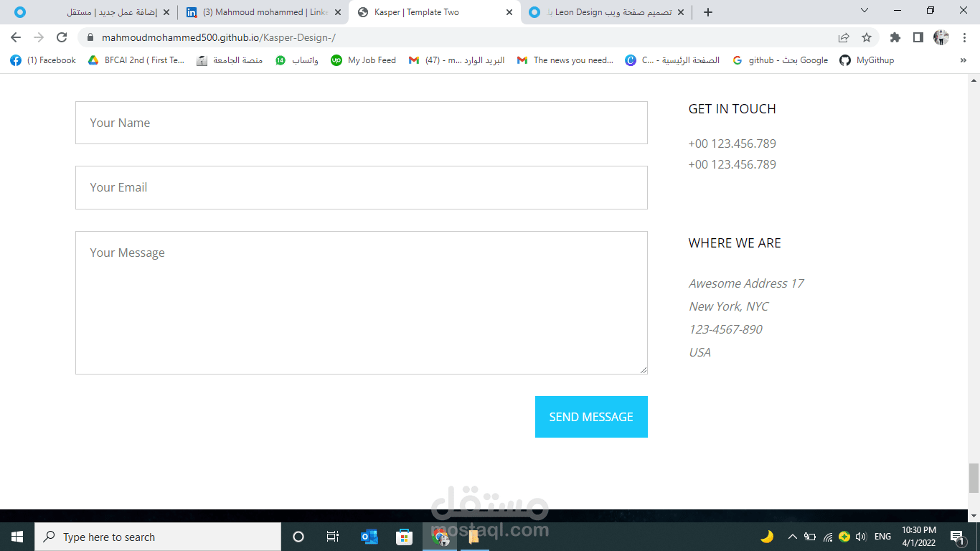Reload the current page
The height and width of the screenshot is (551, 980).
62,37
